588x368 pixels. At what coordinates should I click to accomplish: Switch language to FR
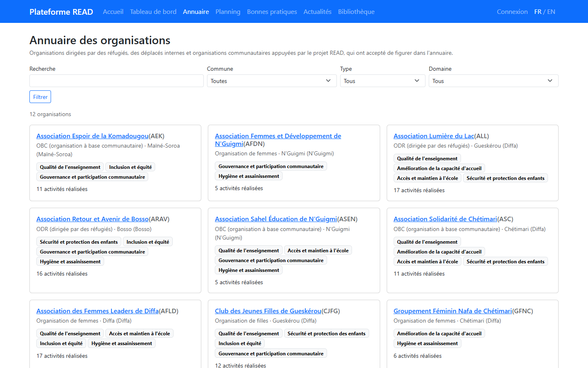click(538, 11)
